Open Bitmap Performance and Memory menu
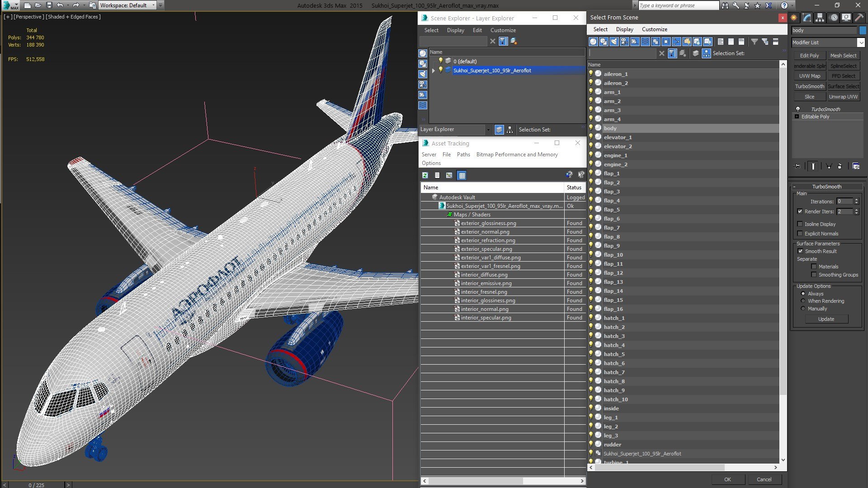Viewport: 868px width, 488px height. (517, 155)
